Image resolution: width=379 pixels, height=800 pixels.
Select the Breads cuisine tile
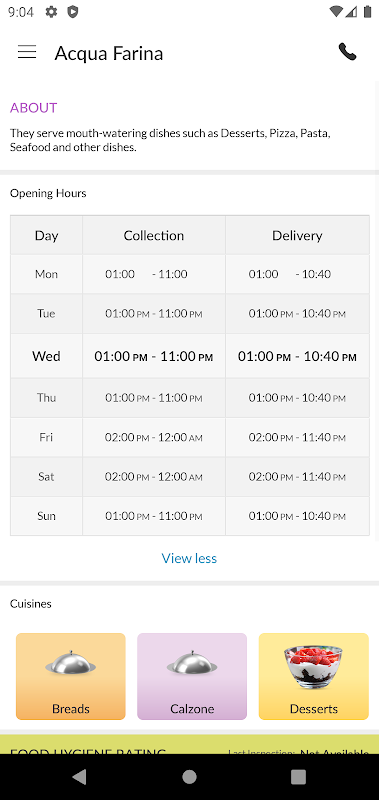coord(71,677)
